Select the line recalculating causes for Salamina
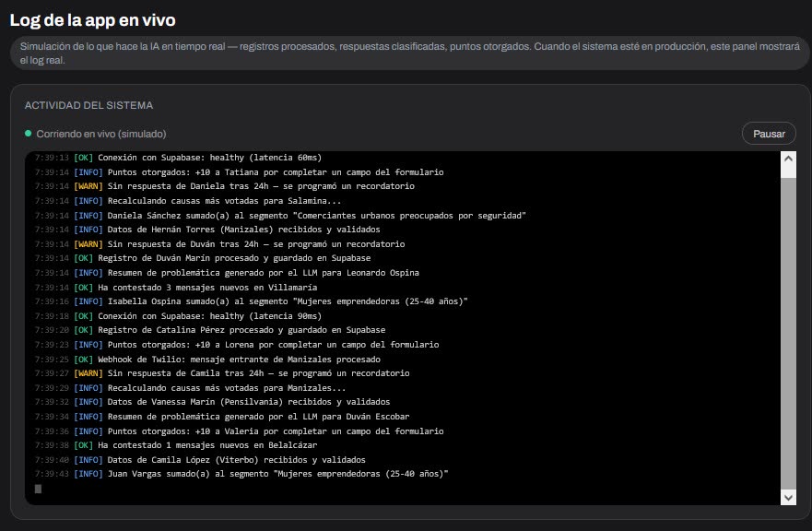This screenshot has height=531, width=812. [x=188, y=200]
